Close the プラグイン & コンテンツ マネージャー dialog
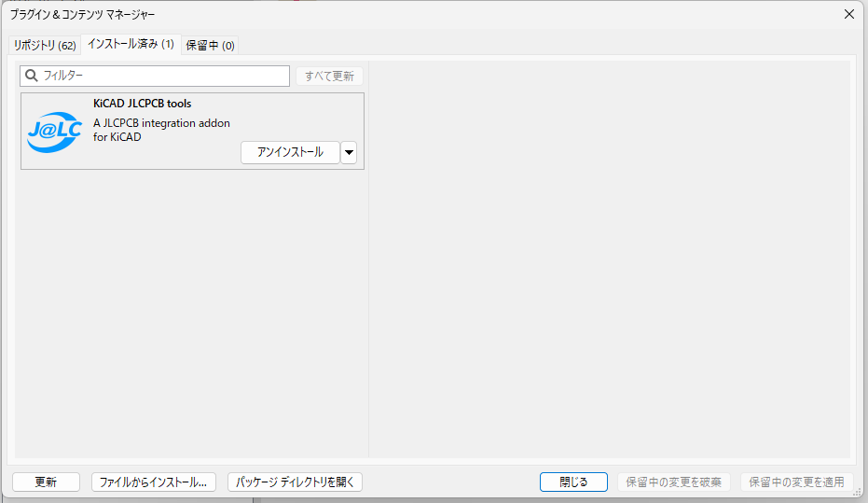The image size is (868, 503). 849,14
